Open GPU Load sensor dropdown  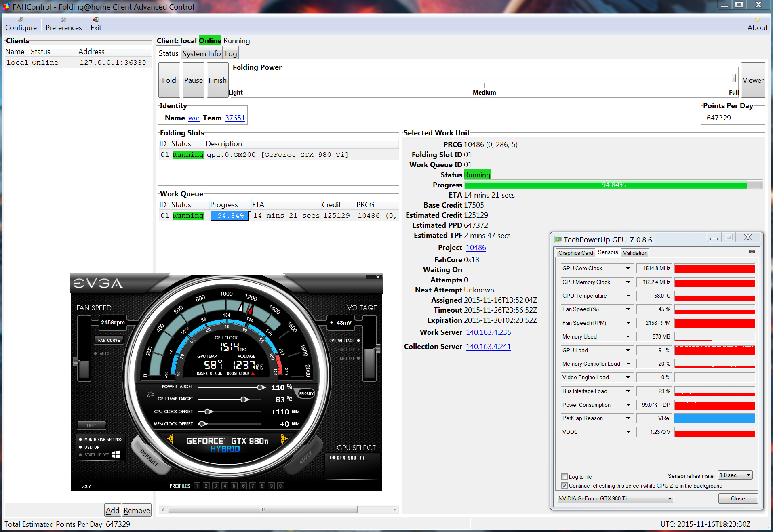pos(628,350)
